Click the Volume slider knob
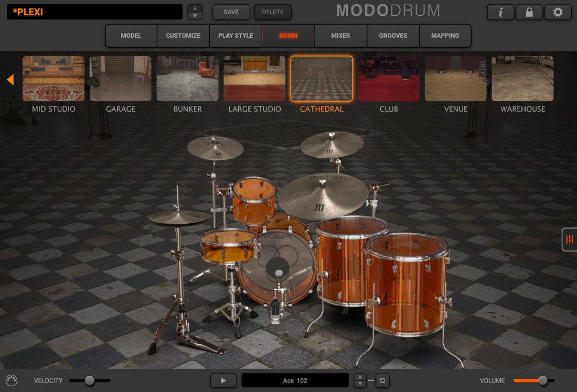Screen dimensions: 577x392 tap(543, 380)
